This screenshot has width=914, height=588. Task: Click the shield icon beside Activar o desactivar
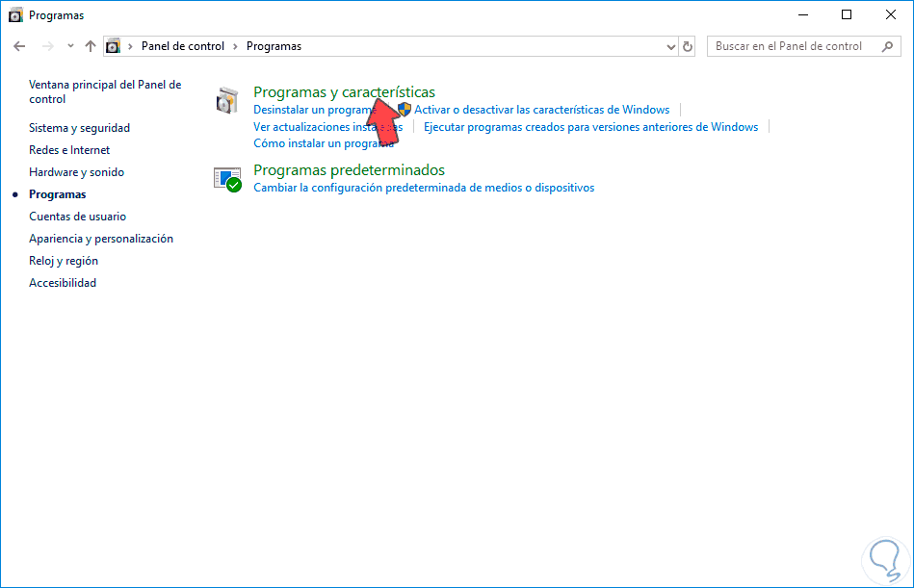(x=404, y=109)
